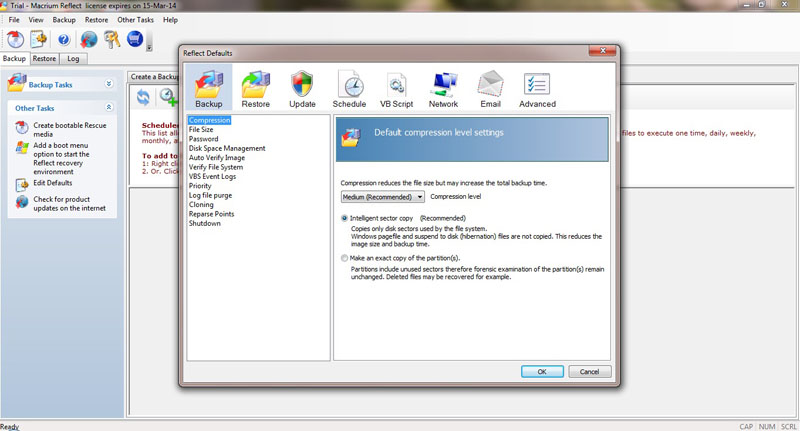Select Log file purge in list
Image resolution: width=800 pixels, height=431 pixels.
tap(210, 195)
